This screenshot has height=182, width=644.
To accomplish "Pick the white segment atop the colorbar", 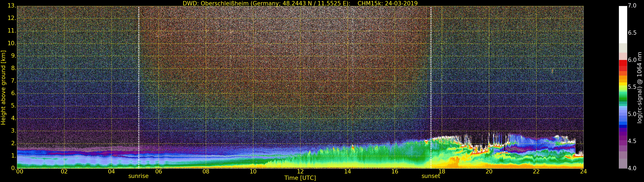I will point(623,25).
